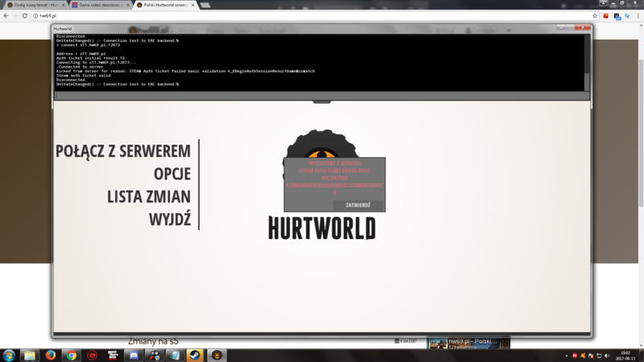This screenshot has height=362, width=644.
Task: Click the blue translate-style extension icon
Action: pyautogui.click(x=627, y=15)
